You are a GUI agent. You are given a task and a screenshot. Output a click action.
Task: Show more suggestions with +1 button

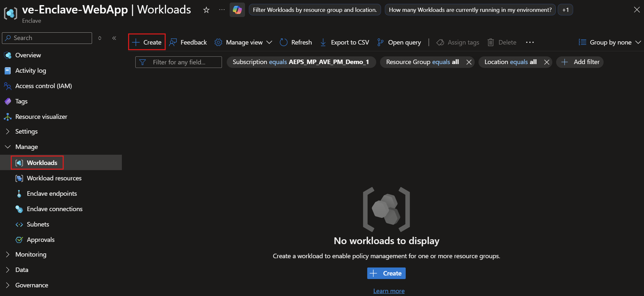(x=565, y=10)
